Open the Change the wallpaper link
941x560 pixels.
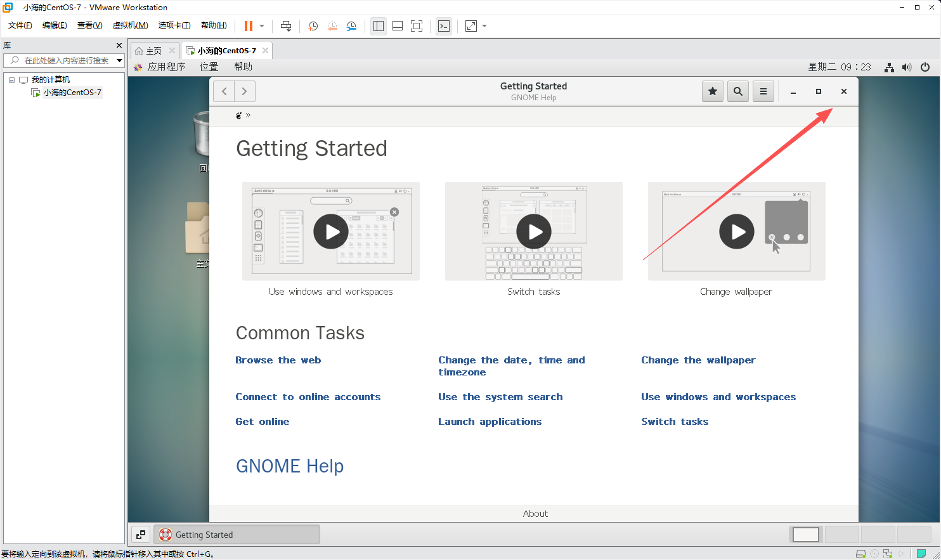pos(698,360)
